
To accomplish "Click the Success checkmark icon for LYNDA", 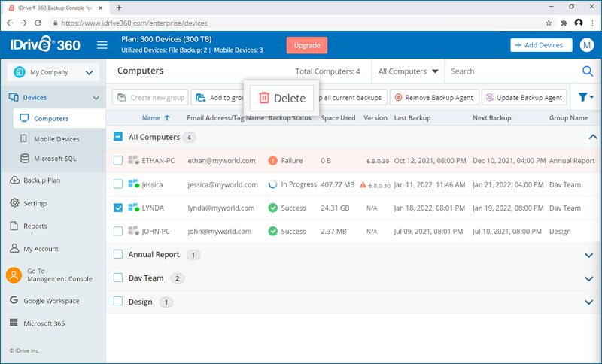I will (272, 208).
